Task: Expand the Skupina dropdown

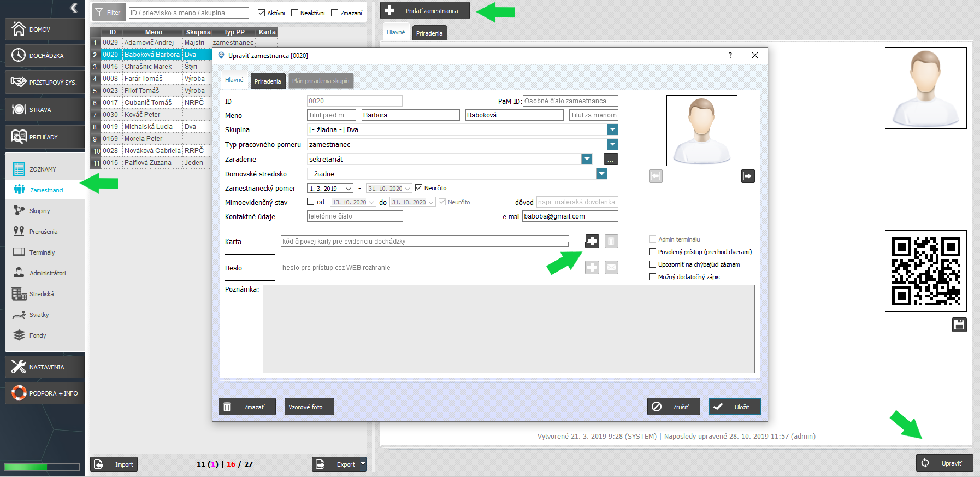Action: point(612,129)
